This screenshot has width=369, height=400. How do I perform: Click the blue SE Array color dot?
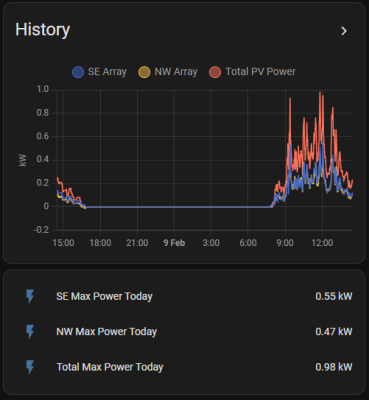pos(78,72)
